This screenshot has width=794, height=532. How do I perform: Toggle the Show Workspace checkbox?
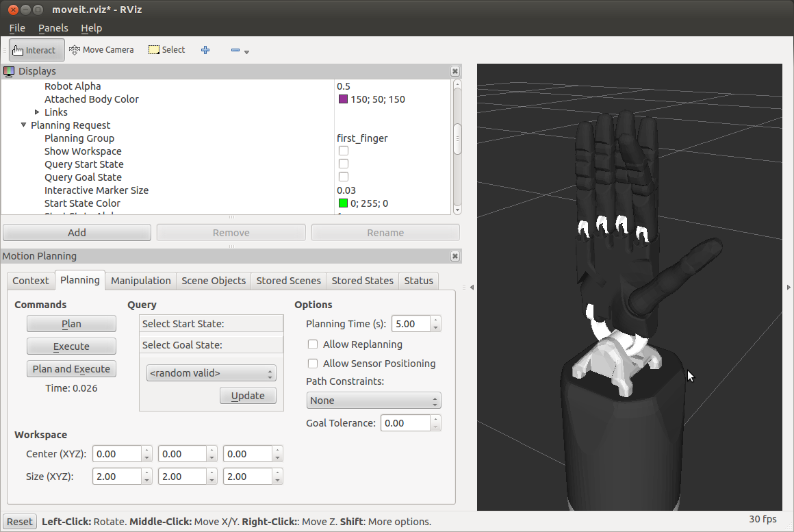pos(344,151)
